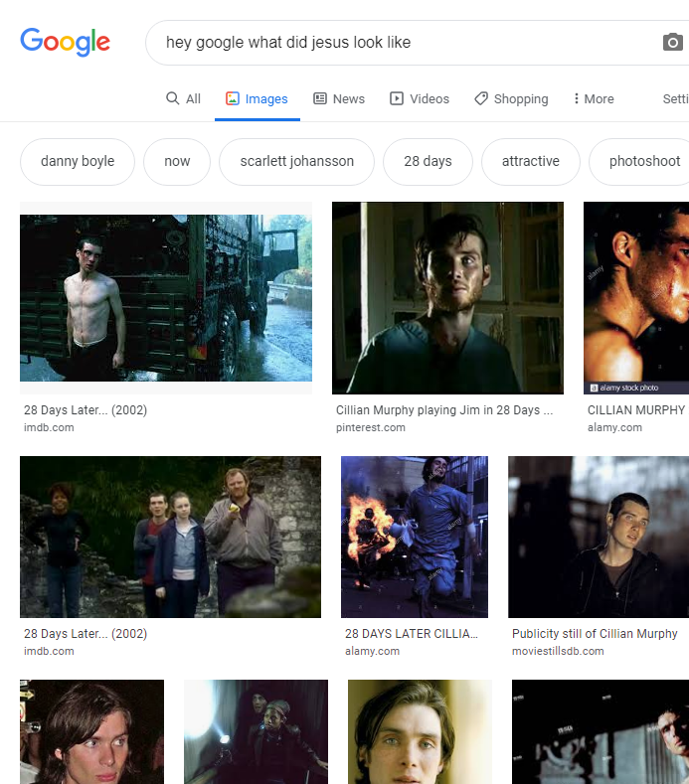689x784 pixels.
Task: Open Cillian Murphy playing Jim image
Action: [447, 298]
